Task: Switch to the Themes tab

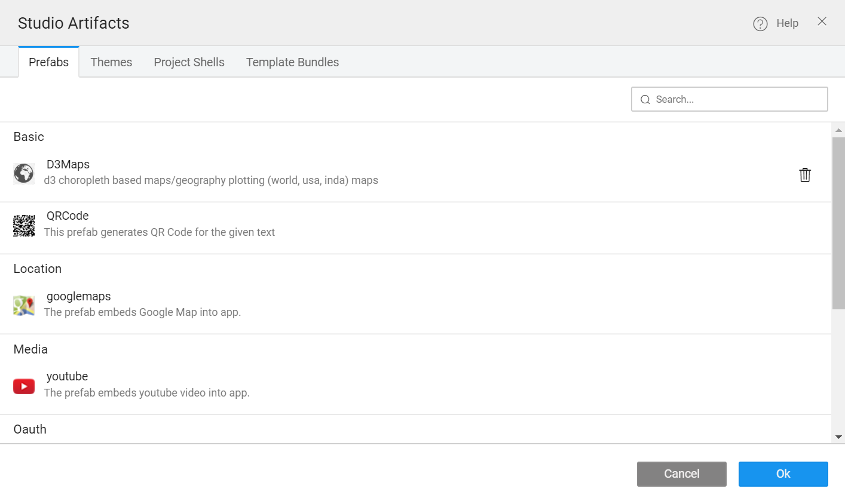Action: coord(111,62)
